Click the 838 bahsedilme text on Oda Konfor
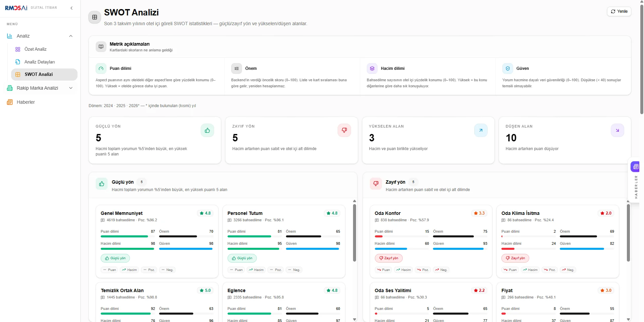Image resolution: width=644 pixels, height=322 pixels. pyautogui.click(x=394, y=220)
